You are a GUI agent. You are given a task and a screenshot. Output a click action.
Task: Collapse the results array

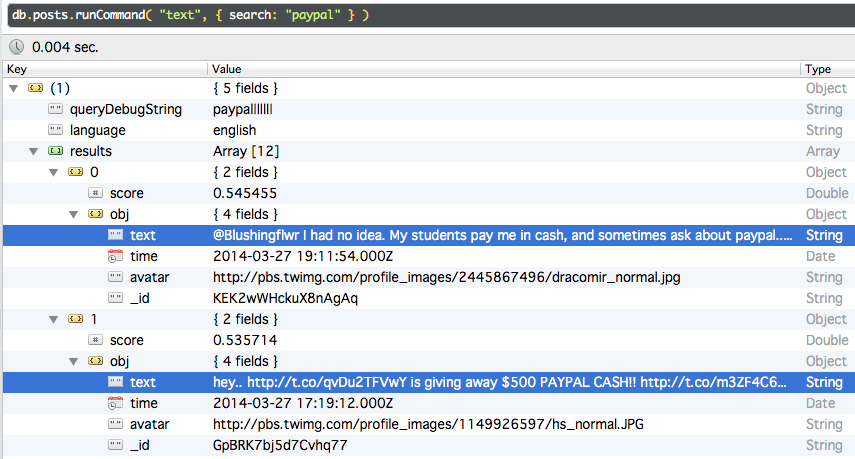[34, 152]
